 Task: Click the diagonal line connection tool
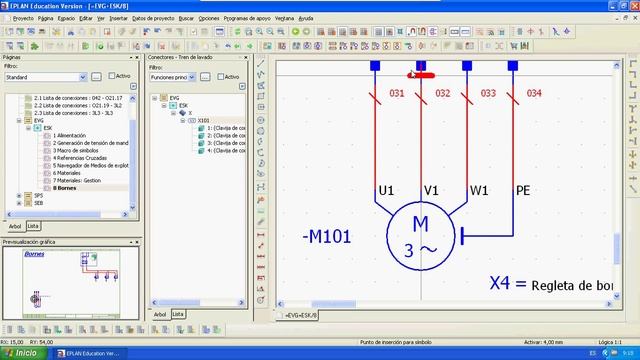click(633, 189)
